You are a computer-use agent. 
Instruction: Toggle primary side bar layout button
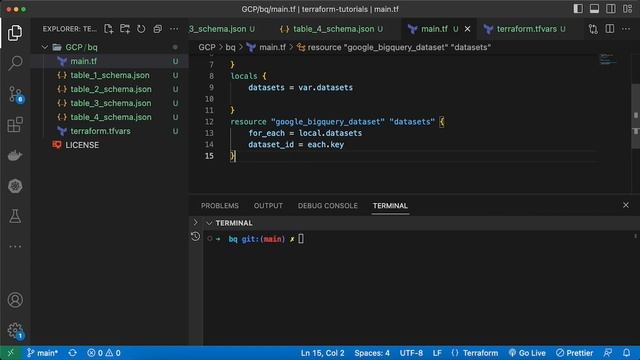click(578, 9)
